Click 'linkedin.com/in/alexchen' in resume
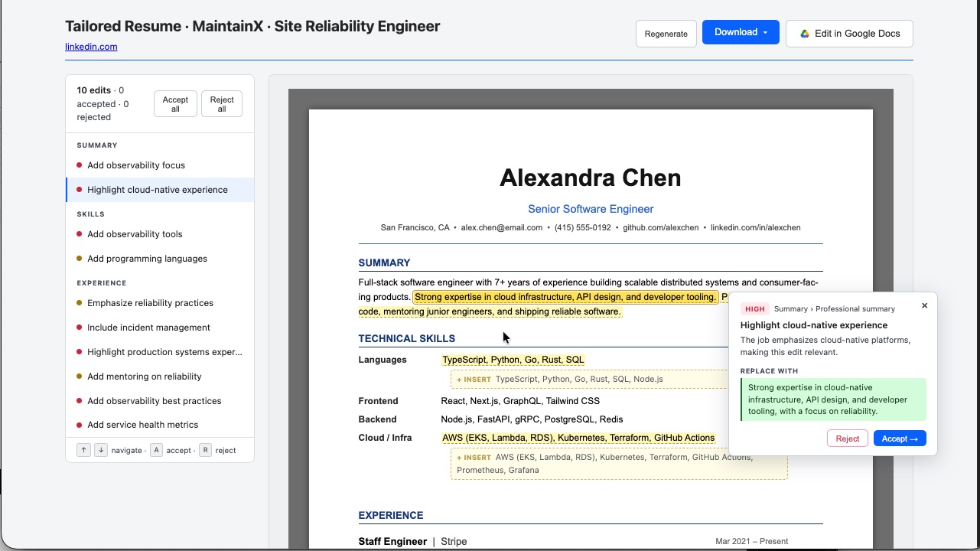 click(756, 227)
